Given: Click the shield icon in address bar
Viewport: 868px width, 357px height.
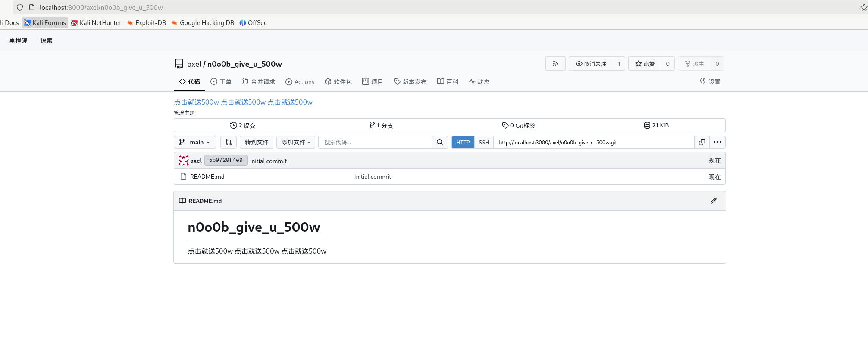Looking at the screenshot, I should [x=20, y=7].
